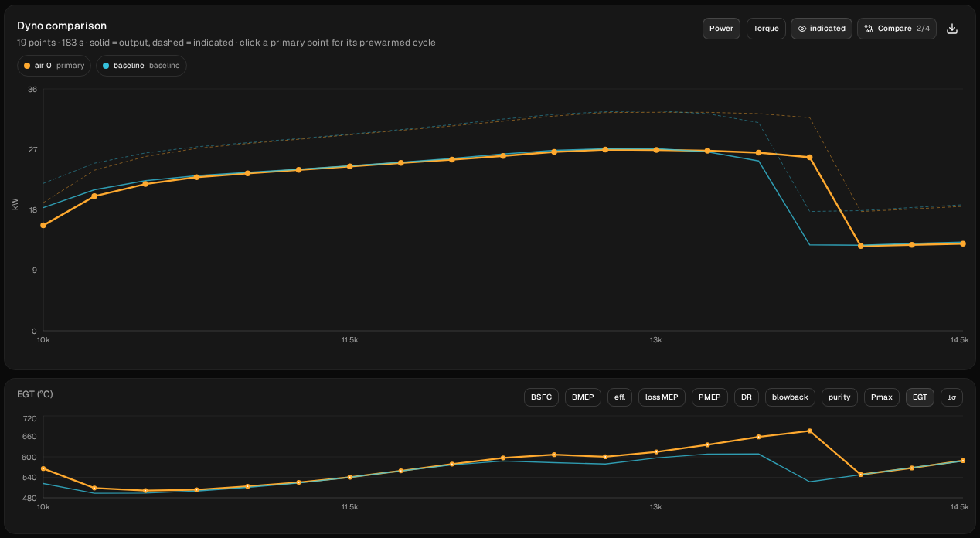Image resolution: width=980 pixels, height=538 pixels.
Task: Select the Pmax metric
Action: click(x=882, y=397)
